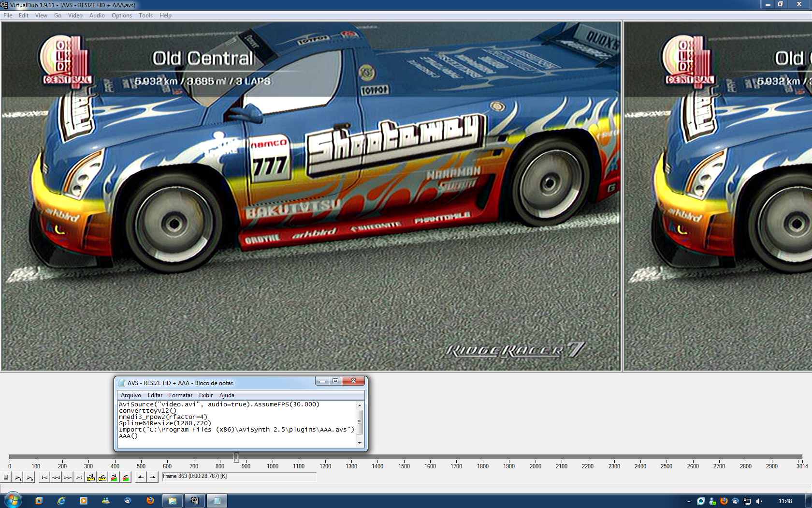Maximize the Notepad window
The height and width of the screenshot is (508, 812).
335,381
